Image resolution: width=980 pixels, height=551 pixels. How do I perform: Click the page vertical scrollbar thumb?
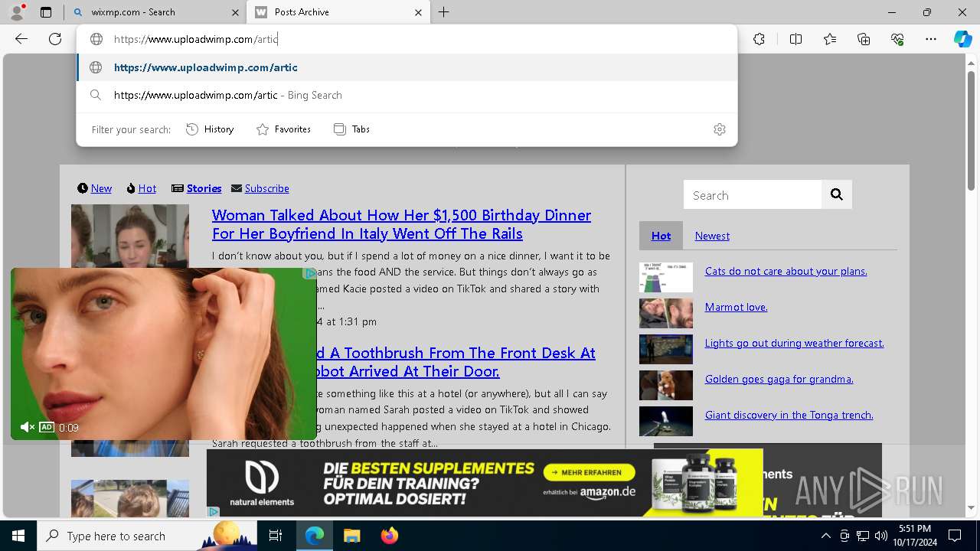[971, 130]
